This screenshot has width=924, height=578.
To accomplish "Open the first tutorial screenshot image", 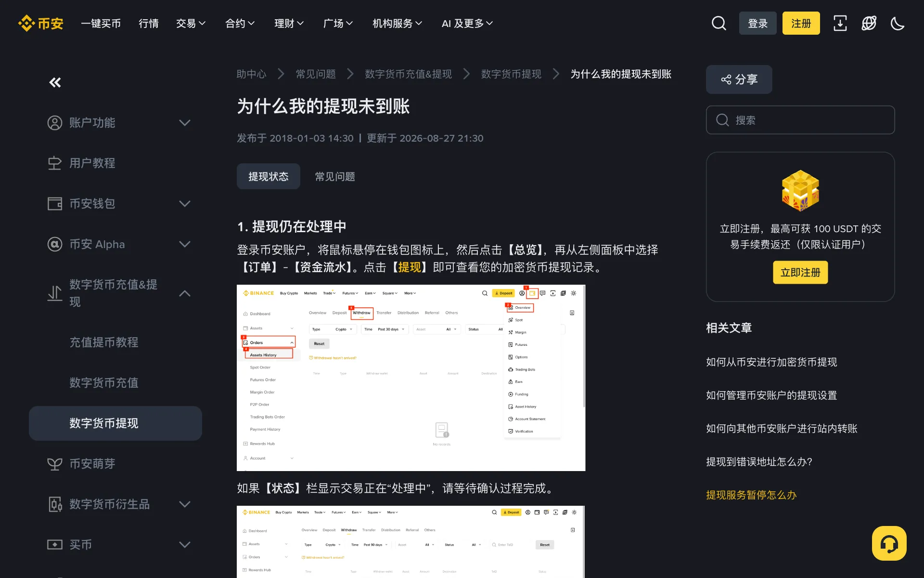I will (411, 378).
